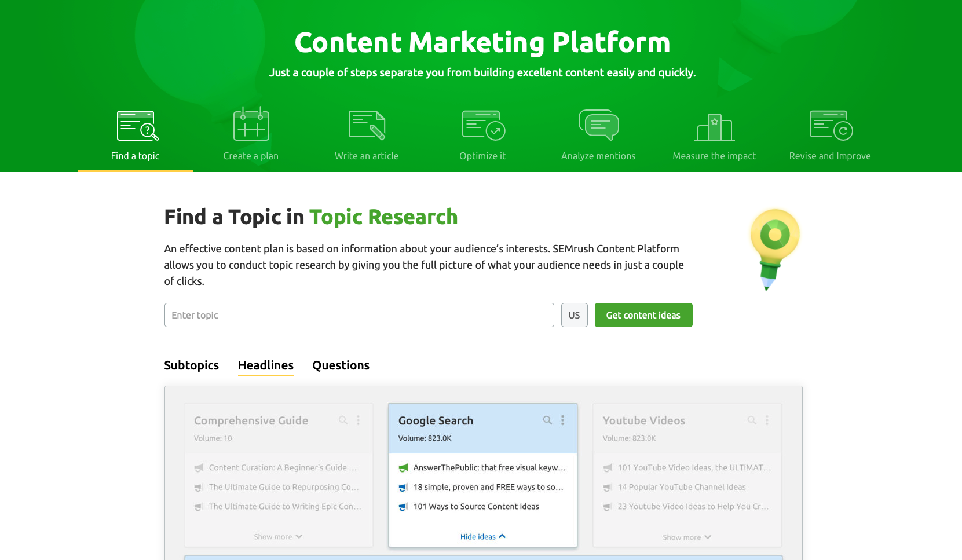Click the Analyze mentions chat bubble icon
The image size is (962, 560).
click(x=599, y=125)
